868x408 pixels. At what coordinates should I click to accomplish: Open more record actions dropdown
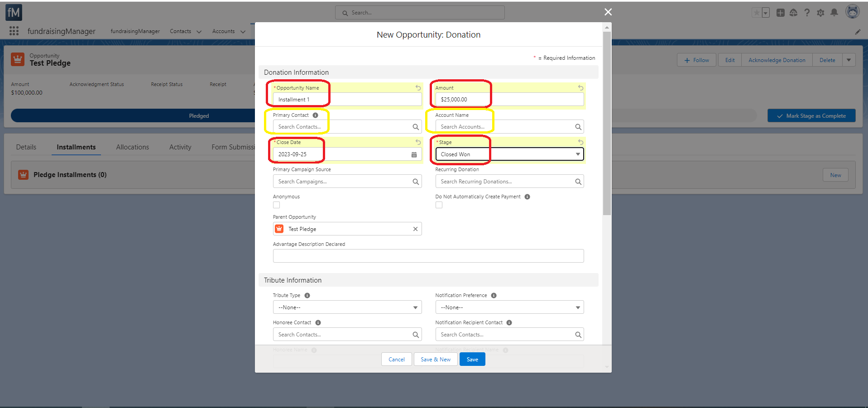click(849, 60)
